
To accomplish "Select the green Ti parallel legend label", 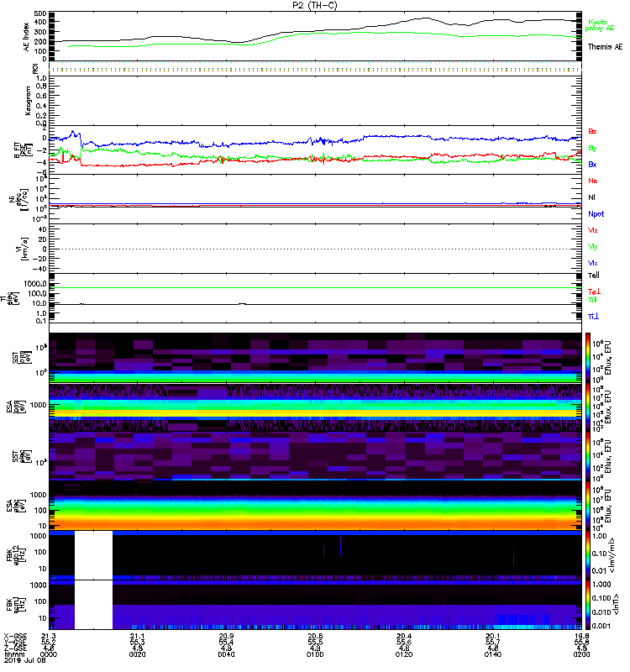I will click(x=592, y=300).
